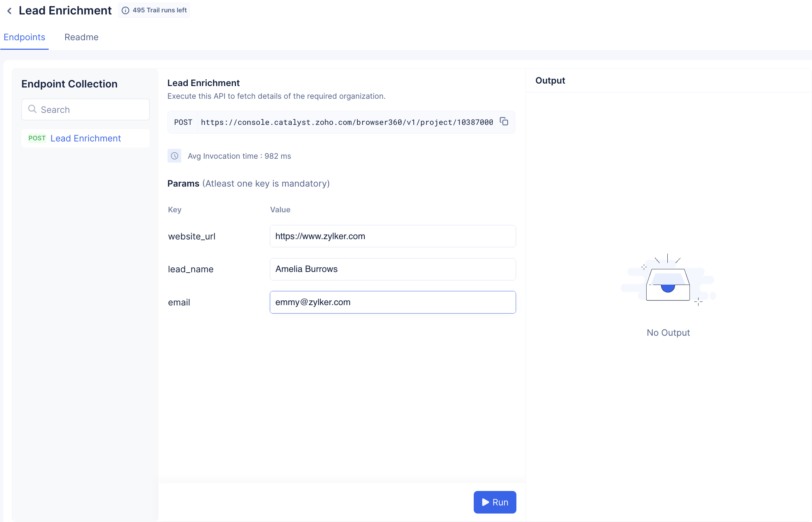Navigate back using the back arrow link

(8, 10)
